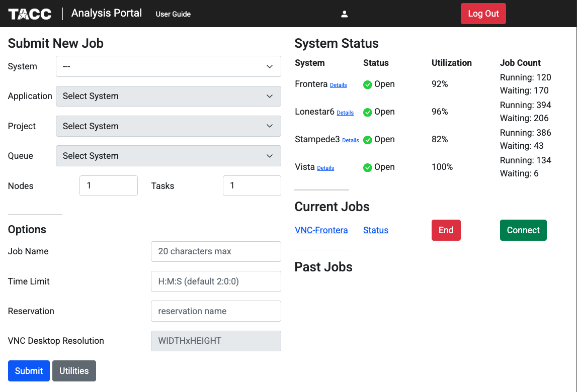Viewport: 577px width, 392px height.
Task: Click the green Open status icon for Frontera
Action: pyautogui.click(x=367, y=84)
